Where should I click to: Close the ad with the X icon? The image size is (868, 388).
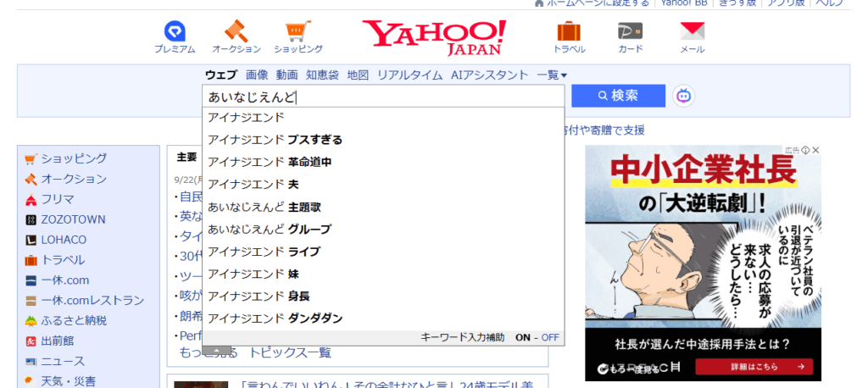815,151
